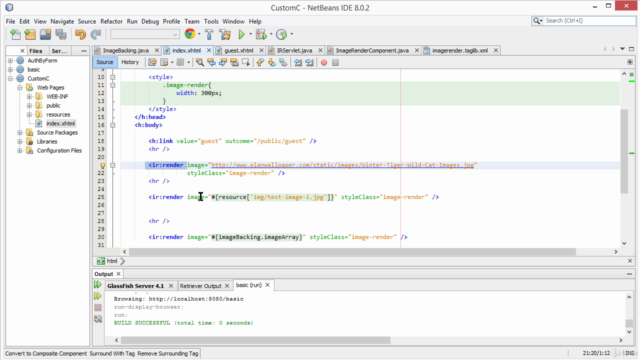Select index.xhtml in the project tree
The width and height of the screenshot is (640, 360).
coord(60,123)
